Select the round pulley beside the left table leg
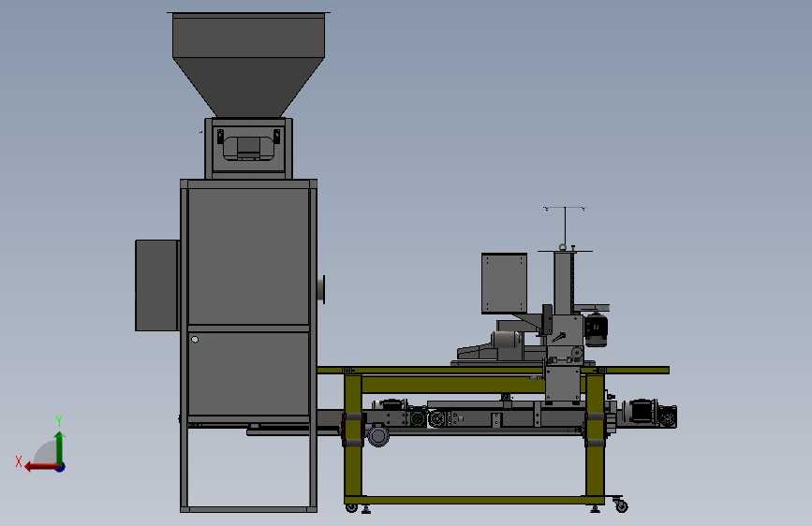This screenshot has height=526, width=812. click(378, 435)
